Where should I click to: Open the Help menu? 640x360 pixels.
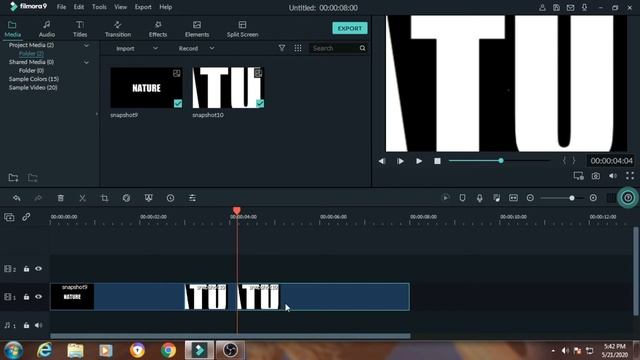click(165, 7)
